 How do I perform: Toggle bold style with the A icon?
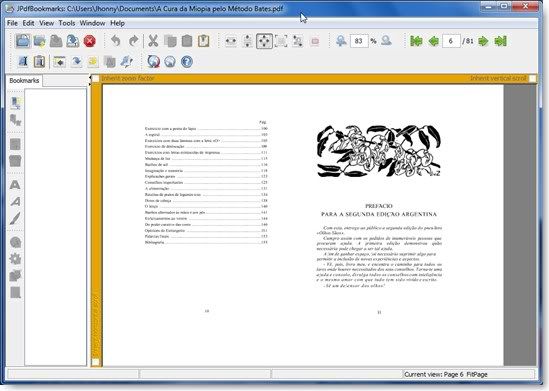15,185
